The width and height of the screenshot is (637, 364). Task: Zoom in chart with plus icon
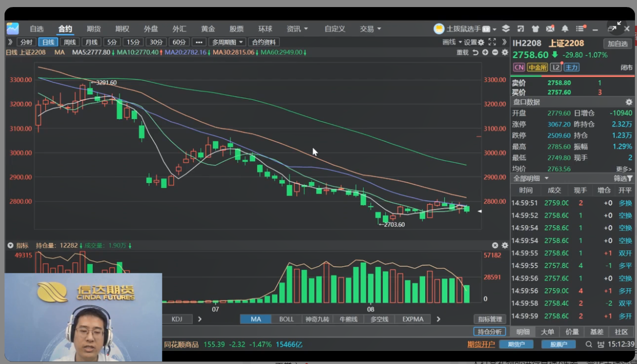[x=485, y=52]
